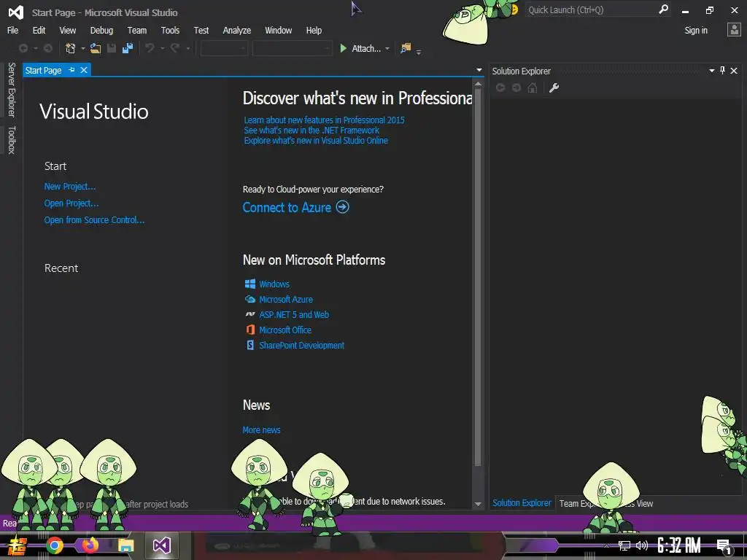Screen dimensions: 747x560
Task: Open the Microsoft Azure platform link
Action: (x=286, y=299)
